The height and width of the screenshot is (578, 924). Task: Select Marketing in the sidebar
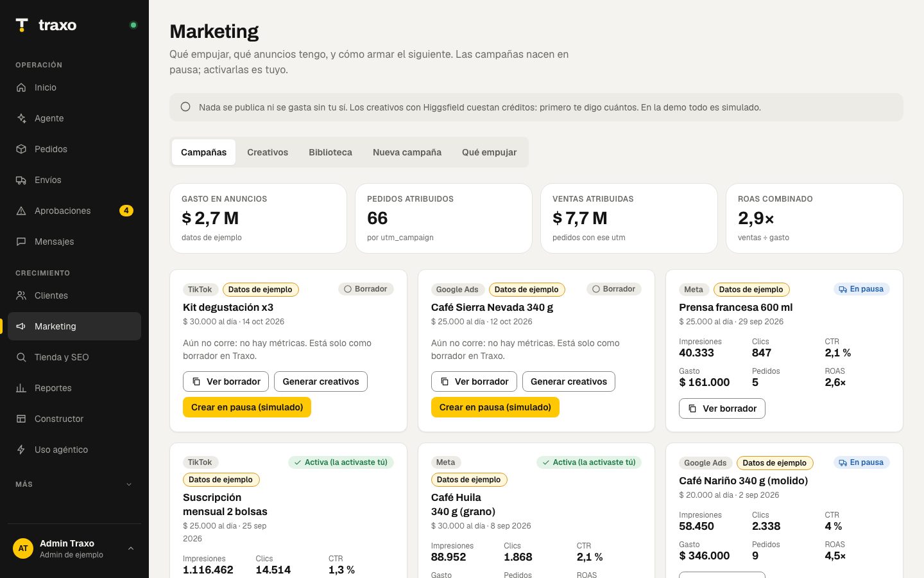tap(74, 326)
